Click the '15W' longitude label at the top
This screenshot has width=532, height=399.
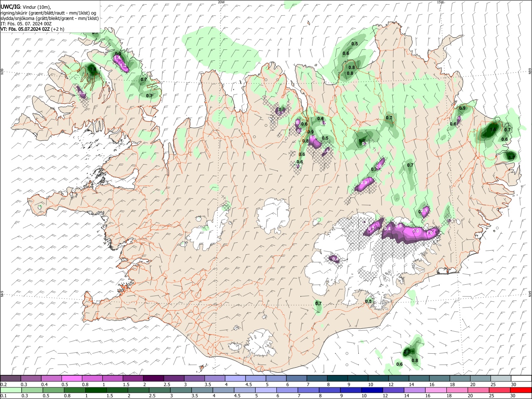tap(440, 2)
